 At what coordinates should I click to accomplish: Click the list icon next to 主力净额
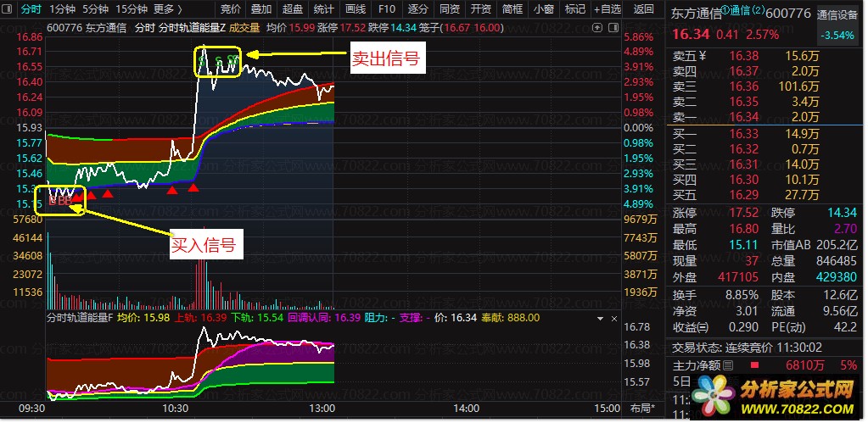coord(728,365)
